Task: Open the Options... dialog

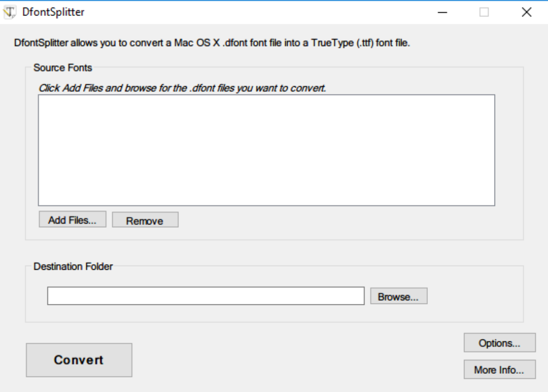Action: [499, 343]
